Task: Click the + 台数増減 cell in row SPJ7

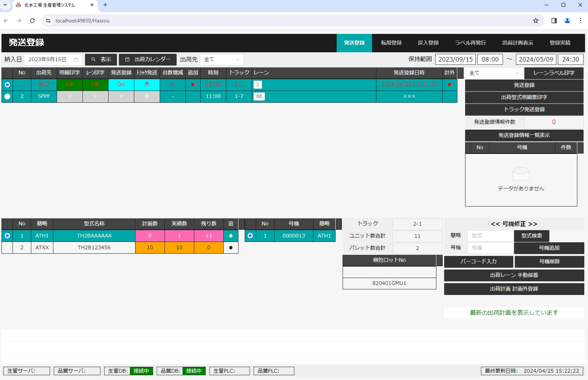Action: pos(173,85)
